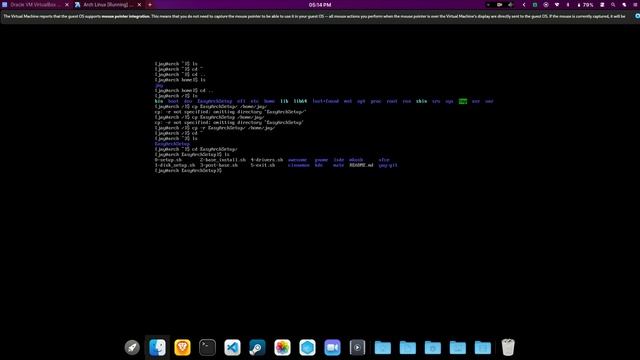Open the far-right menu bar icon
640x360 pixels.
pyautogui.click(x=636, y=4)
